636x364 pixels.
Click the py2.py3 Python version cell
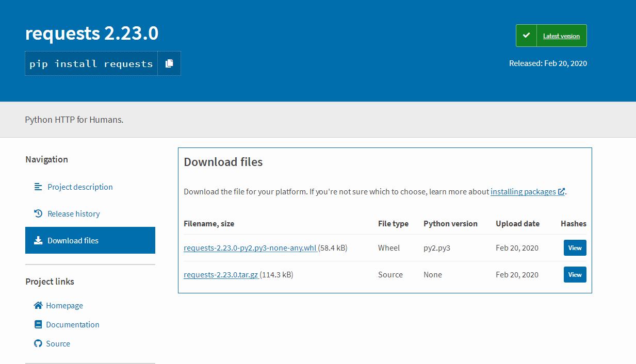(x=437, y=247)
